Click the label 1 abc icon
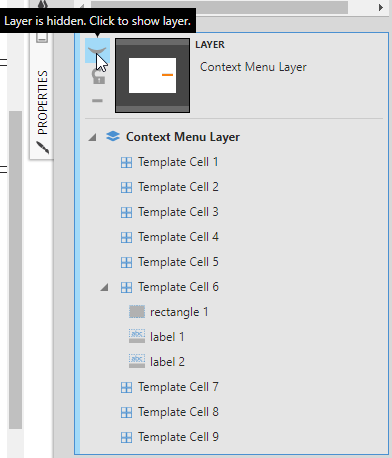The image size is (392, 458). [x=137, y=336]
